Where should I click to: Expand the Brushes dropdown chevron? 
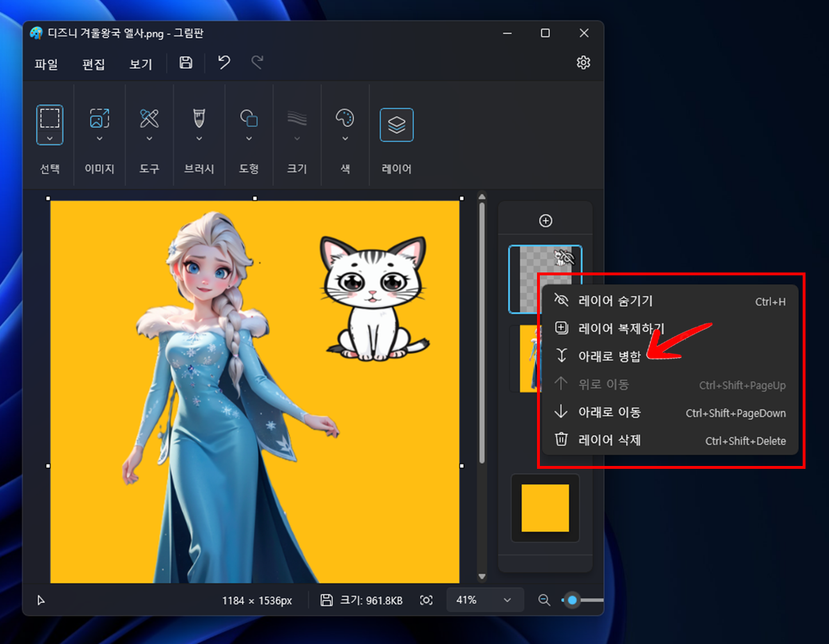coord(199,139)
